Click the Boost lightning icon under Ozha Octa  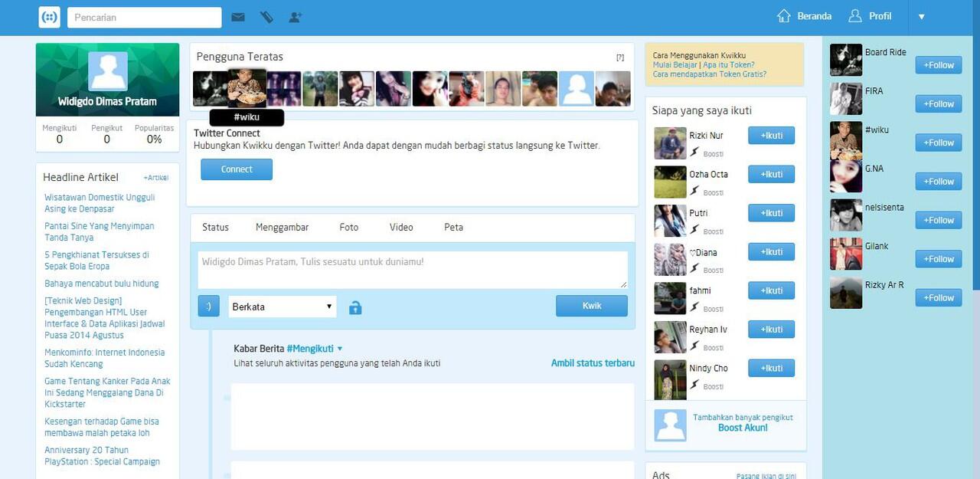click(x=694, y=191)
